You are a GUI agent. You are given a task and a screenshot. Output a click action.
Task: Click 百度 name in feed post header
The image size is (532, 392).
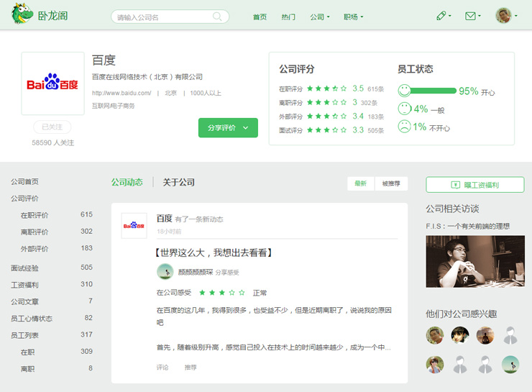(164, 218)
